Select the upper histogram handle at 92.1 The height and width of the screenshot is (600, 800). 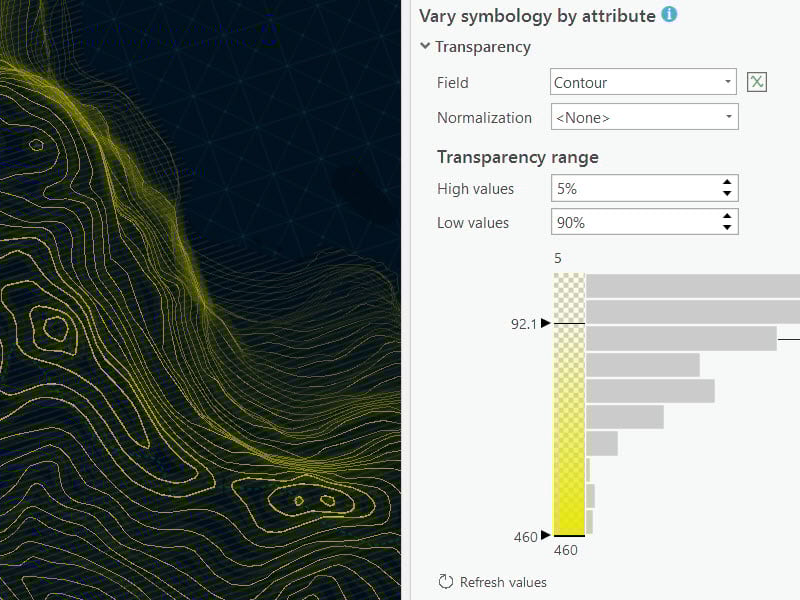[546, 323]
